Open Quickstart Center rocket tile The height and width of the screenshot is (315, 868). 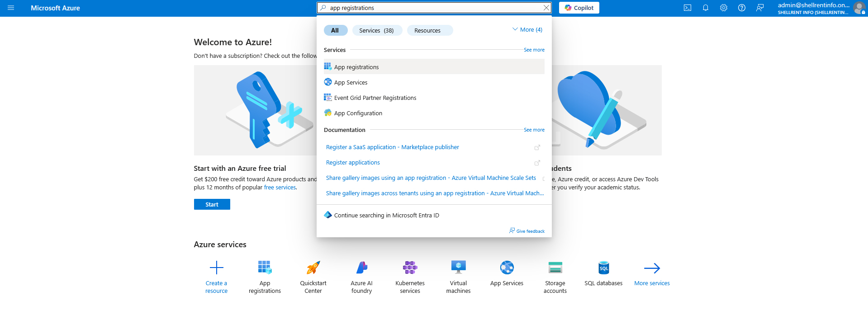point(313,277)
